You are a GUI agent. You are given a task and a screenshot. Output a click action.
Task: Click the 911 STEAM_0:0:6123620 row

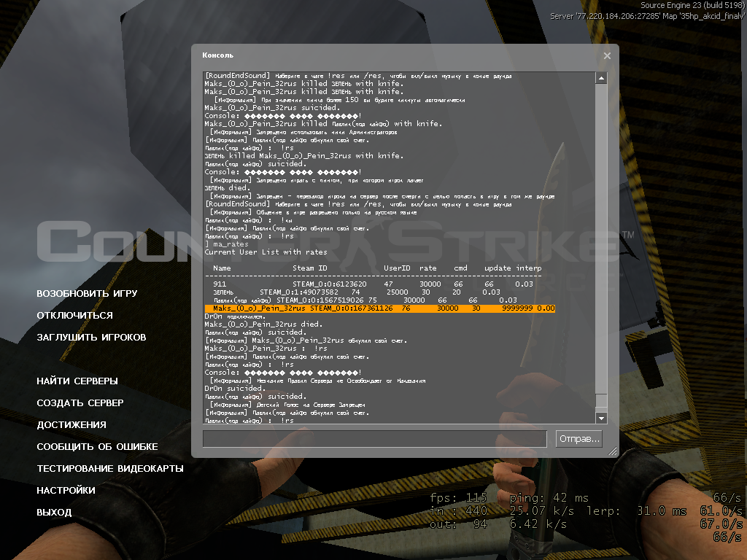[373, 284]
